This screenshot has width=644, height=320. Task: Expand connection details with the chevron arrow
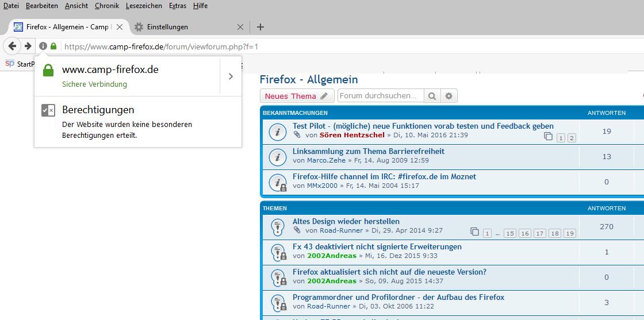coord(231,76)
